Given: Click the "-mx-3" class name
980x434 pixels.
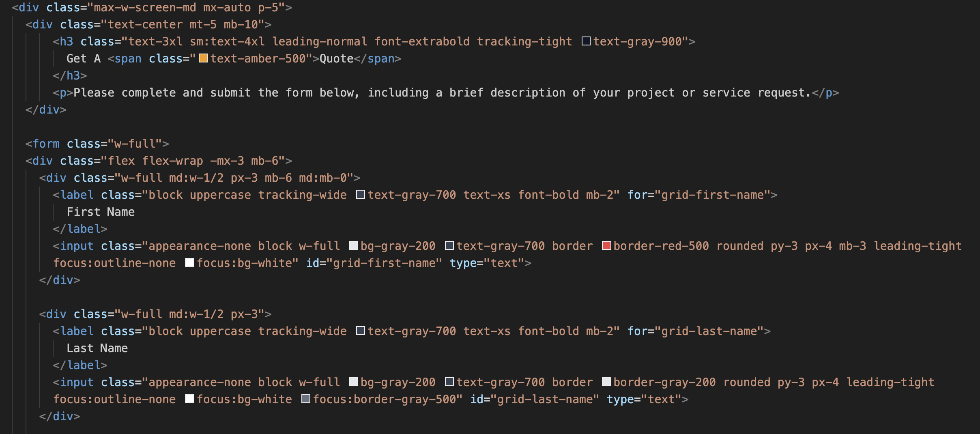Looking at the screenshot, I should coord(227,161).
